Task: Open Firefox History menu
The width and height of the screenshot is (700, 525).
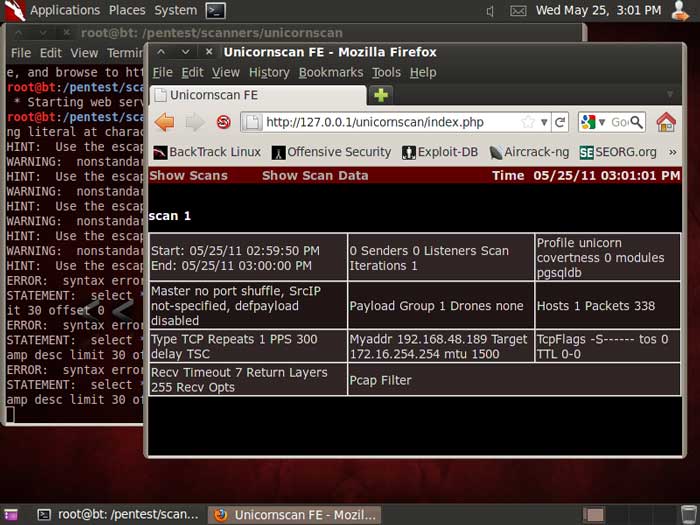Action: (269, 72)
